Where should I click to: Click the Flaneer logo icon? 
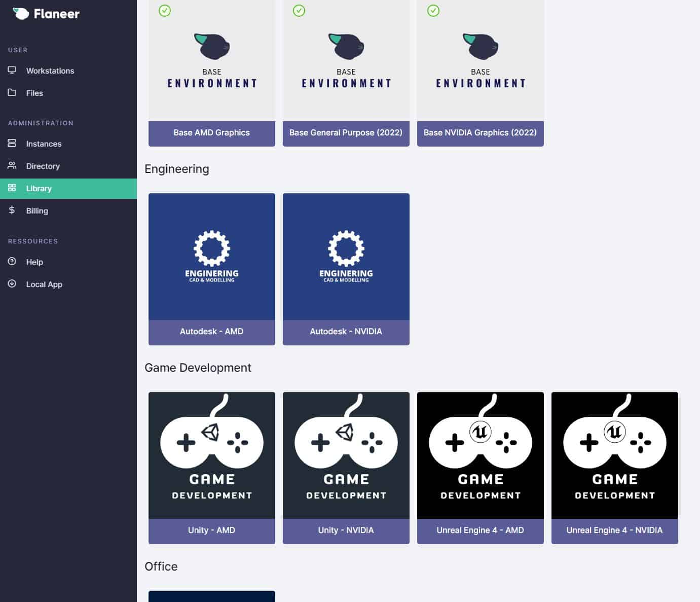21,14
